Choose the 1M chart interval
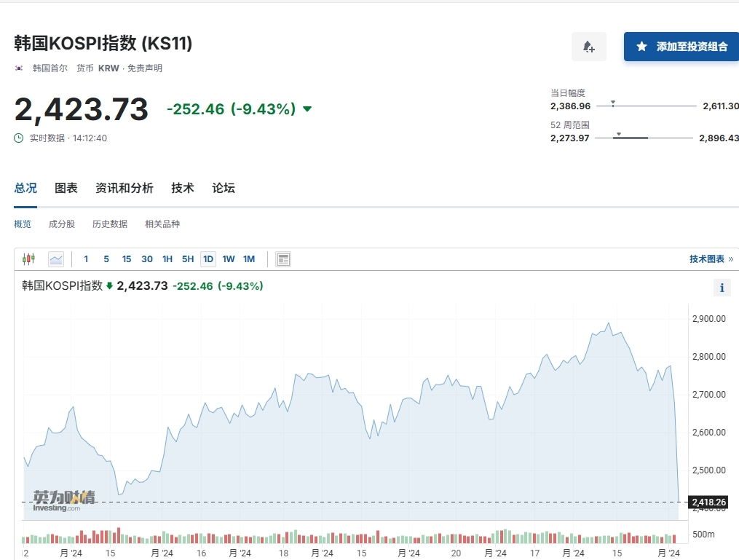Viewport: 739px width, 560px height. (249, 259)
